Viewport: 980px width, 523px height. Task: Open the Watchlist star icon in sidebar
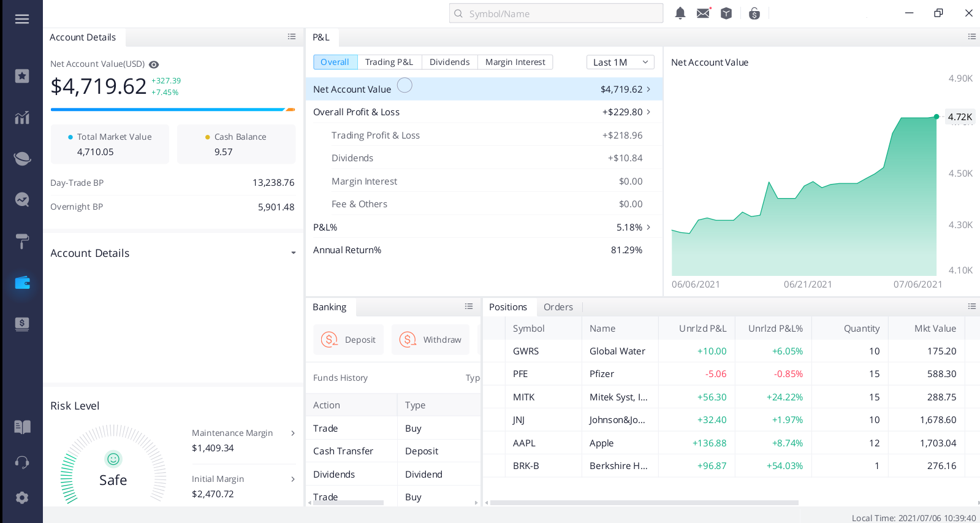pos(22,76)
